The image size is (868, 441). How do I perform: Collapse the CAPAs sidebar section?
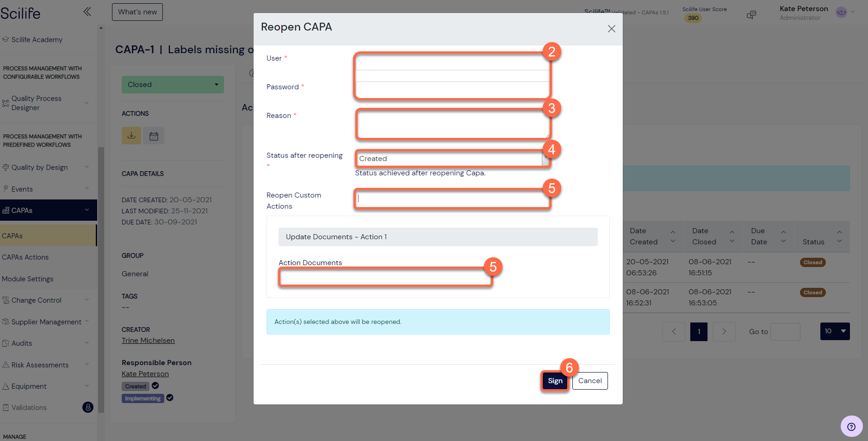click(x=48, y=211)
